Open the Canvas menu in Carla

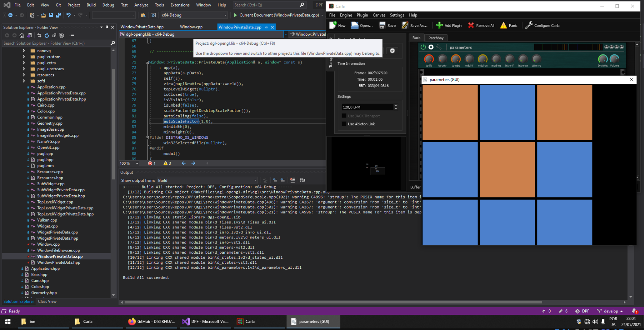[x=379, y=15]
